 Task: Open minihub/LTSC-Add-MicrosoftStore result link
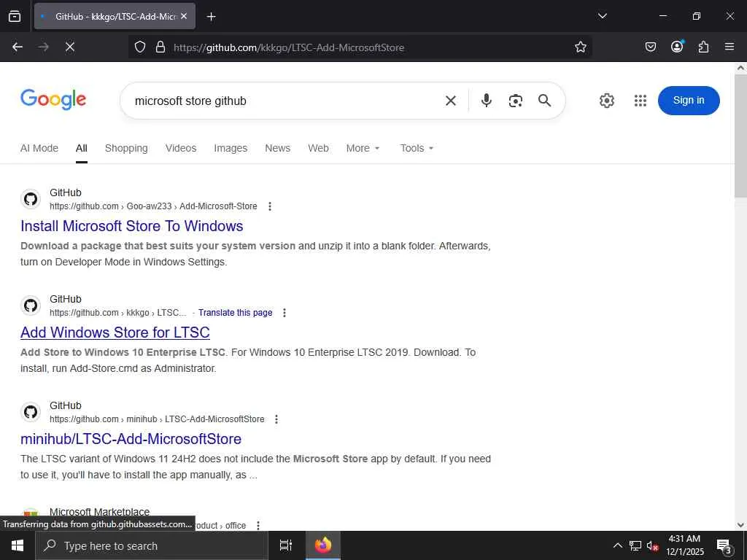click(x=131, y=438)
